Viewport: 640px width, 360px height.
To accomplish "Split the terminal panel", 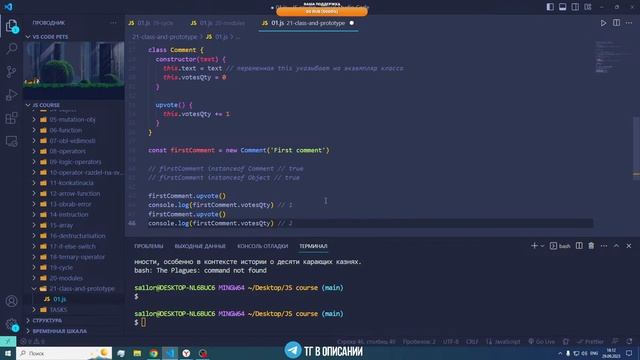I will click(x=579, y=246).
